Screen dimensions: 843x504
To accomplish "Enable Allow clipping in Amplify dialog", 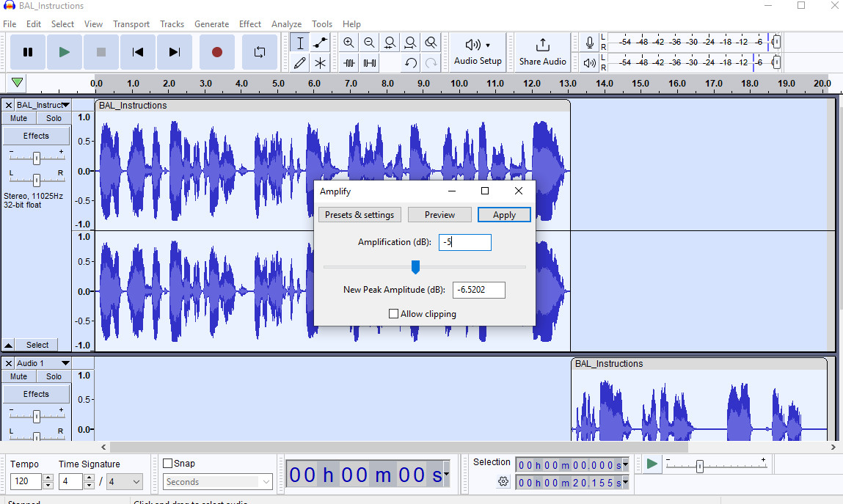I will coord(393,313).
